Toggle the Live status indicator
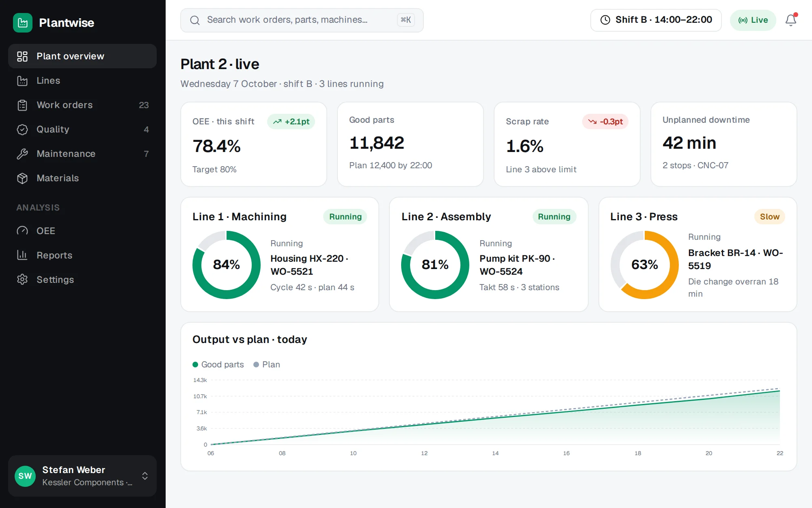 (753, 20)
